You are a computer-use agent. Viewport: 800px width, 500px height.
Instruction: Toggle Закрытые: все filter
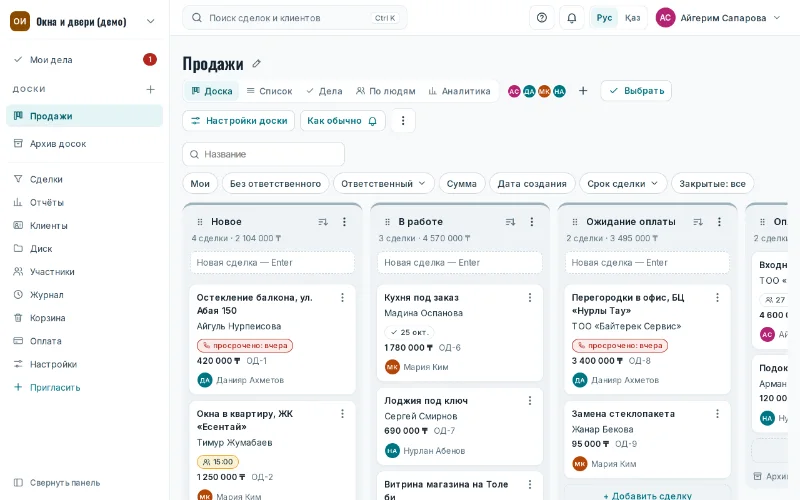(712, 184)
